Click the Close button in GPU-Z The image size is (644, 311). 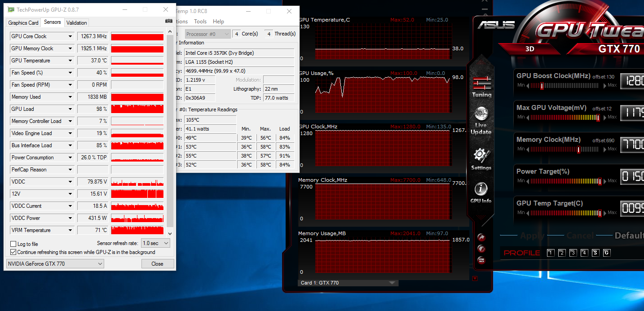[157, 264]
